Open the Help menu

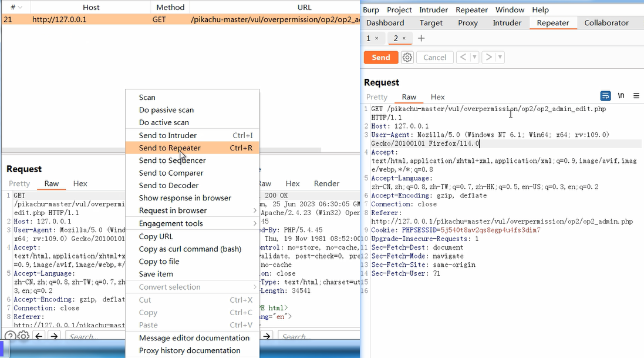(540, 9)
